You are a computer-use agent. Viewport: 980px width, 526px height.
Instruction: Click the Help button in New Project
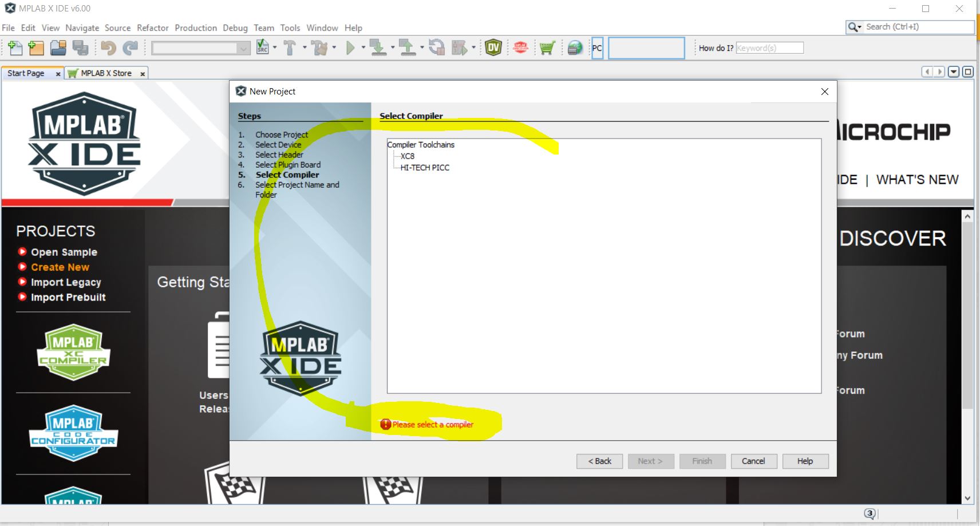coord(805,461)
